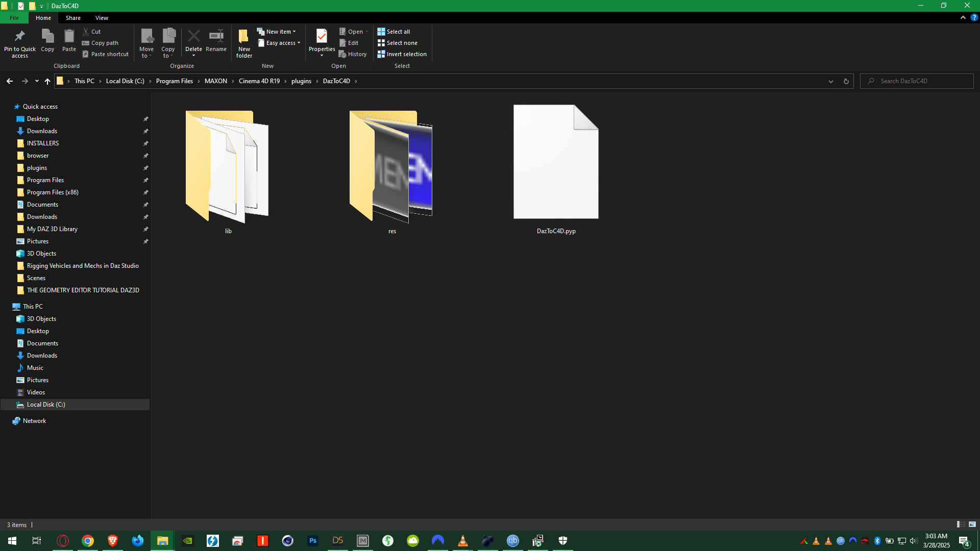Click Select all in ribbon
980x551 pixels.
tap(394, 32)
